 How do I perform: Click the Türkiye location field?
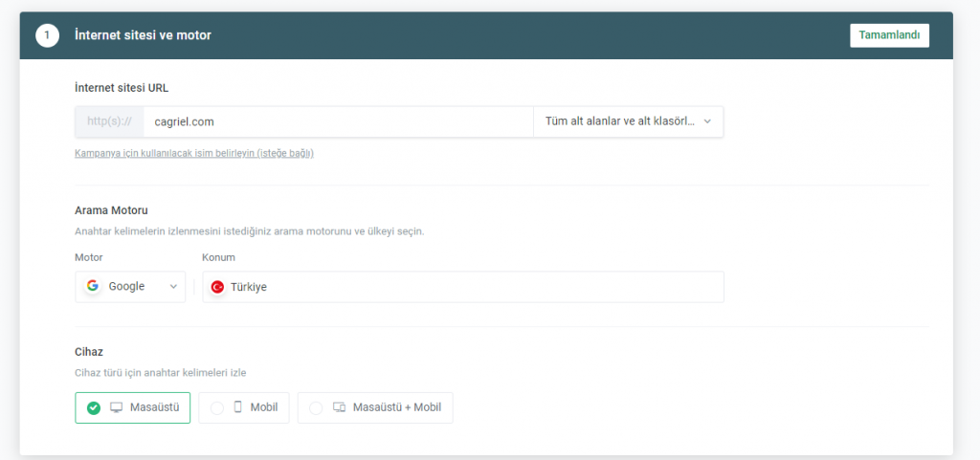coord(463,287)
